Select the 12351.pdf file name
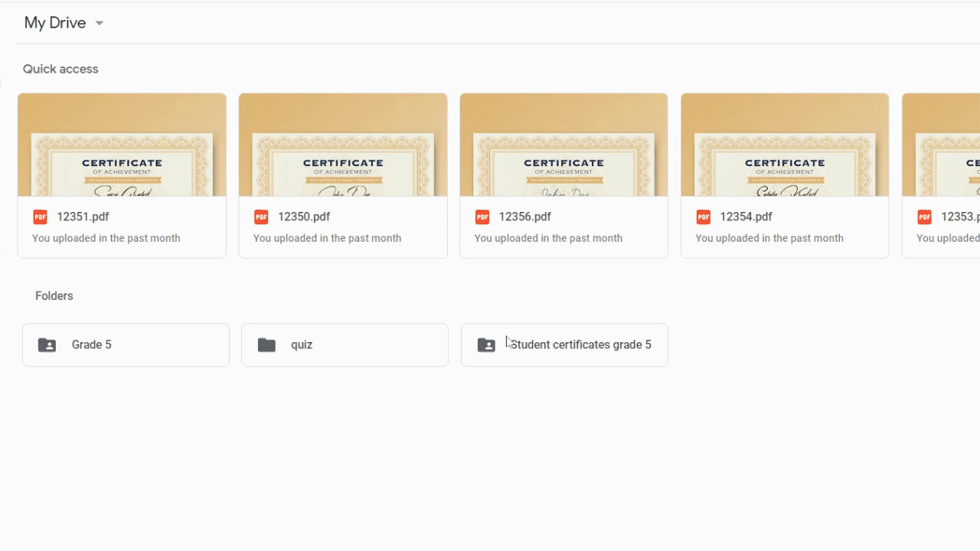The height and width of the screenshot is (551, 980). (83, 217)
